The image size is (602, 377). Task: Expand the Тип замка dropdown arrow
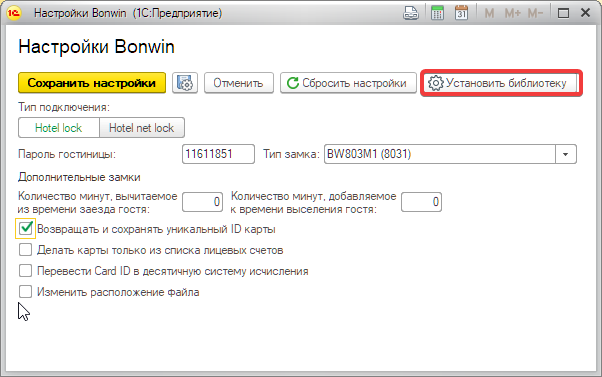tap(566, 154)
